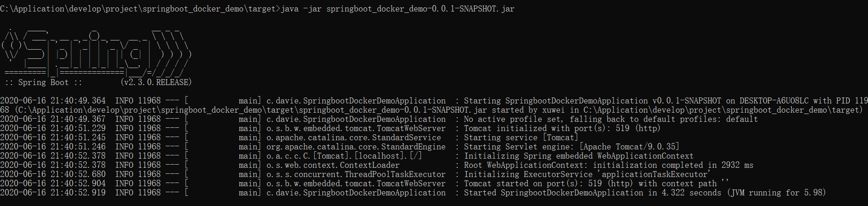Click the v2.3.0.RELEASE version text
868x206 pixels.
pos(156,82)
